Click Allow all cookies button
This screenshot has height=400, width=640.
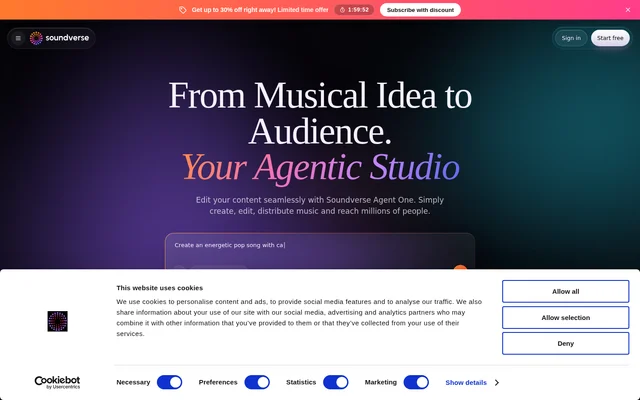click(565, 291)
